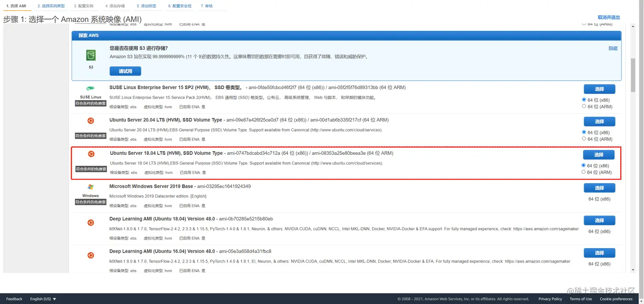Click the Ubuntu Server 20.04 logo icon
Screen dimensions: 644x304
point(91,121)
